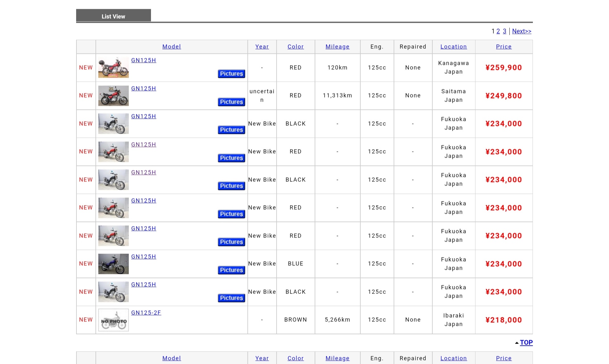Screen dimensions: 609x364
Task: Click the Saitama Japan location cell
Action: pos(454,96)
